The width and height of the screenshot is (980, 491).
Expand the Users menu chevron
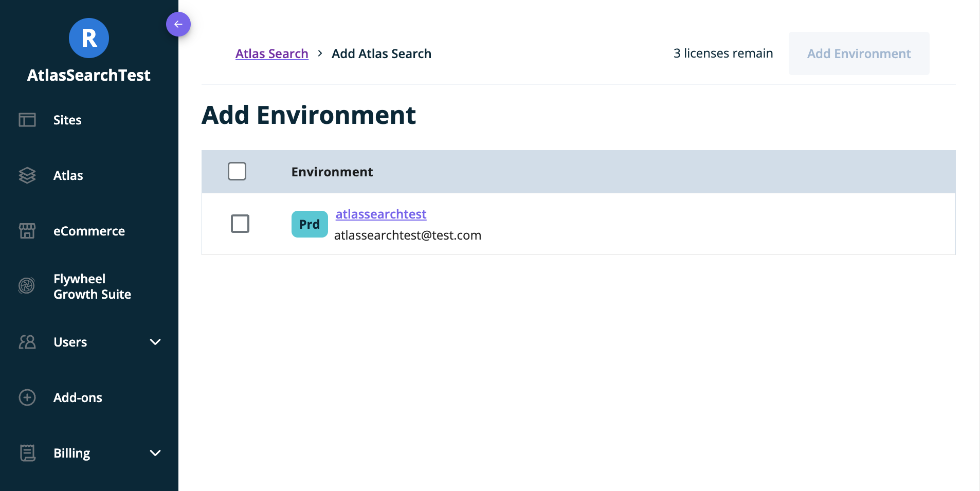pos(155,342)
